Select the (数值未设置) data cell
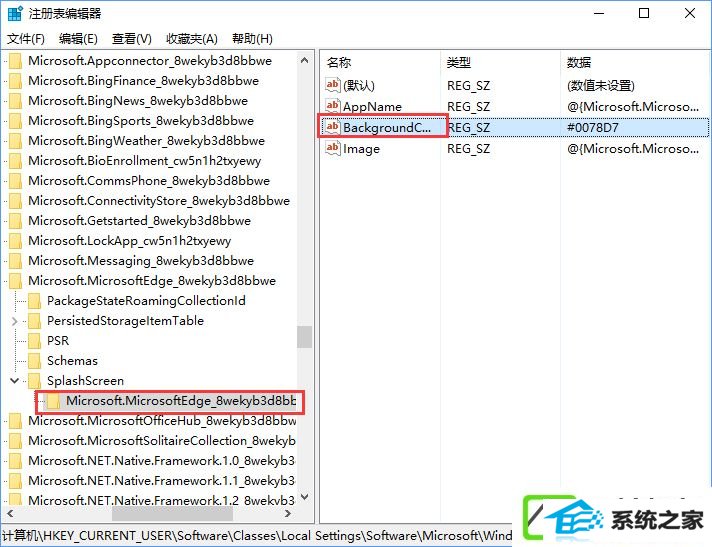The image size is (712, 547). 600,85
